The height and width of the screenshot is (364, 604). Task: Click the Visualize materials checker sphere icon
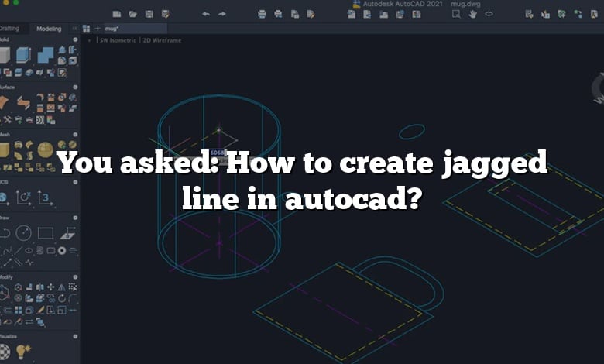(5, 352)
